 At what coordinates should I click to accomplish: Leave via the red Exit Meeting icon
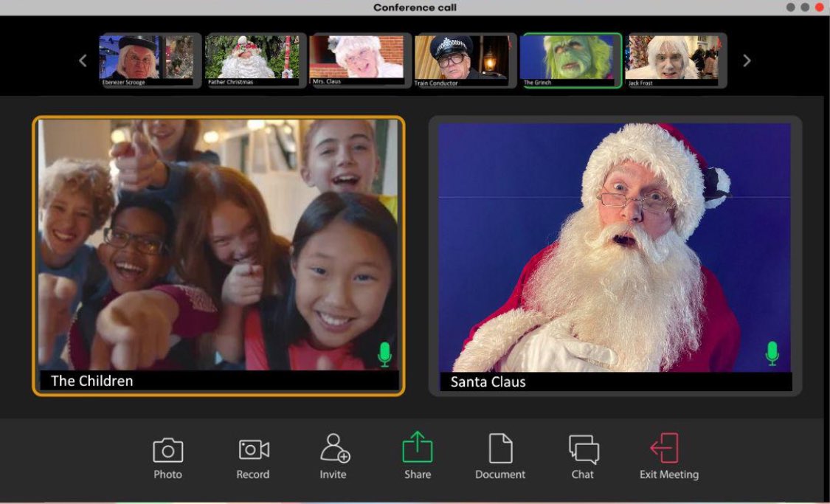point(664,448)
